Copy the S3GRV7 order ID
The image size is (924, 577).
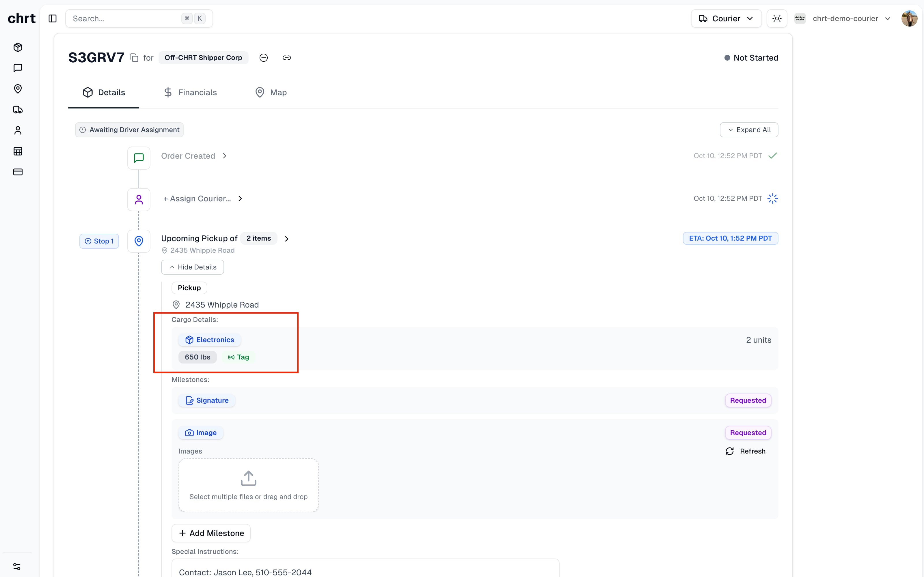134,58
